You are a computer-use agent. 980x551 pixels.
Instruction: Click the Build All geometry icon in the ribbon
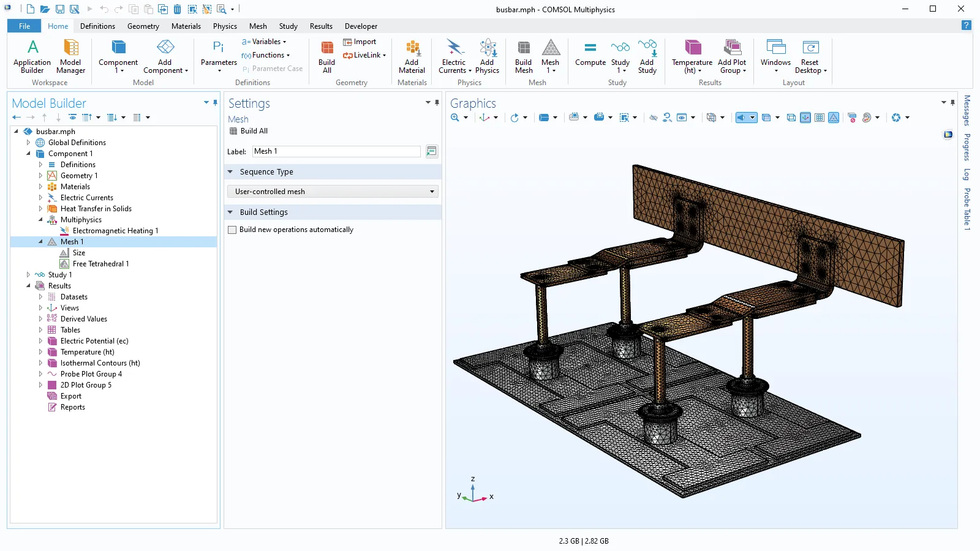tap(327, 56)
